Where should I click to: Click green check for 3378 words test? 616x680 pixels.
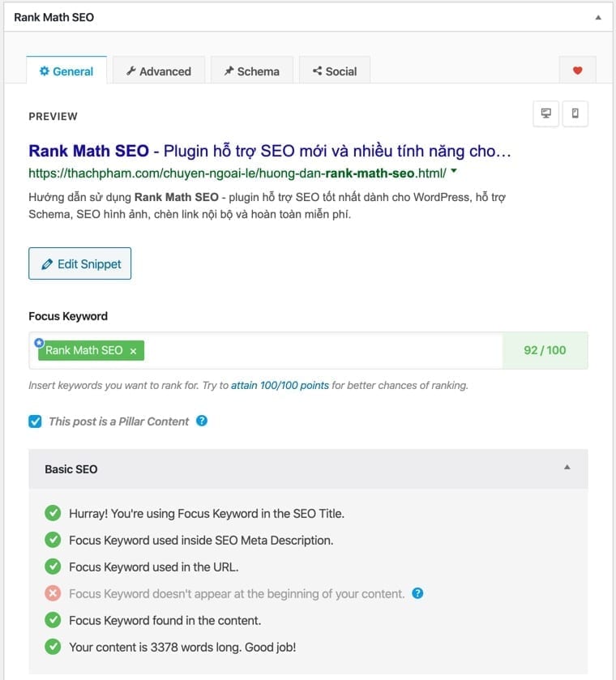53,647
